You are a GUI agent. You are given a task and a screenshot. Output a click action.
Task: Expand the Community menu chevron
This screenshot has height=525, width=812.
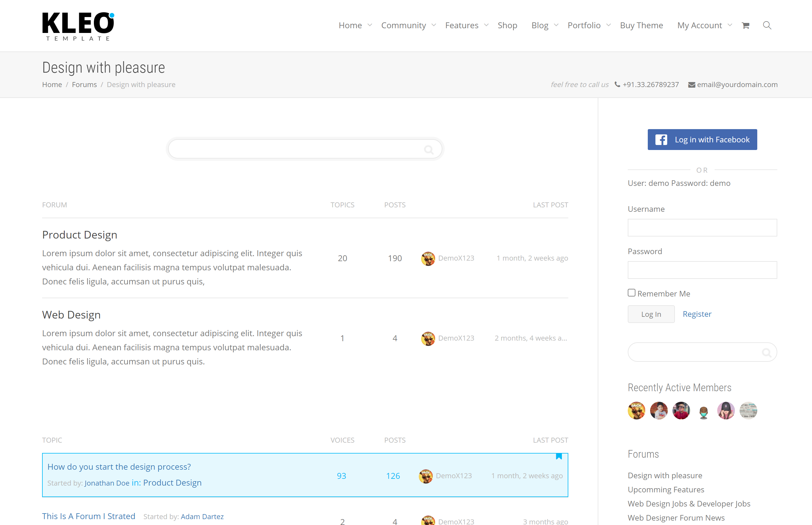tap(434, 25)
